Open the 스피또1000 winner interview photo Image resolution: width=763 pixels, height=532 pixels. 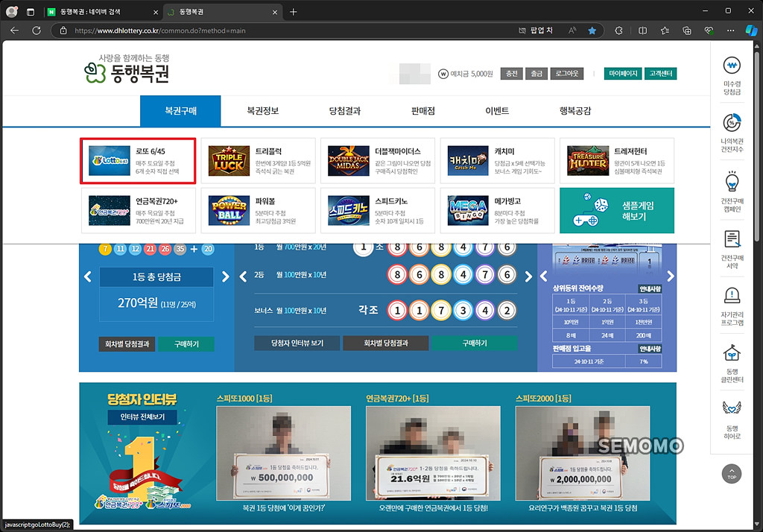(283, 453)
